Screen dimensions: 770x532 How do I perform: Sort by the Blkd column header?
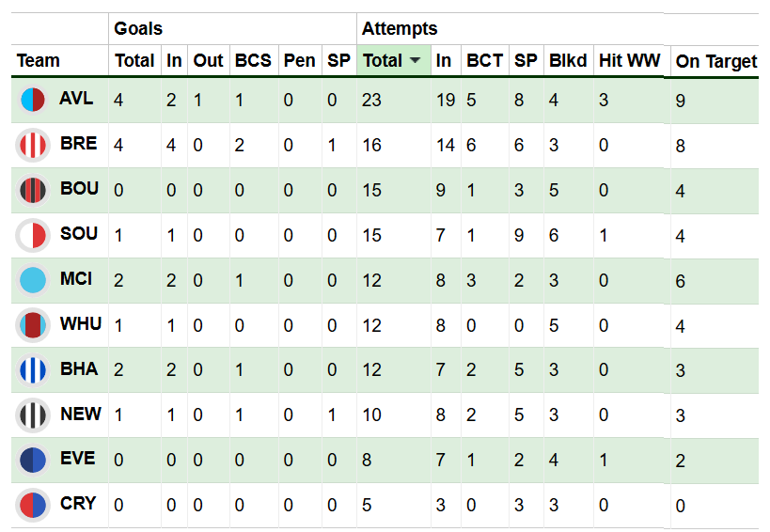click(x=568, y=61)
